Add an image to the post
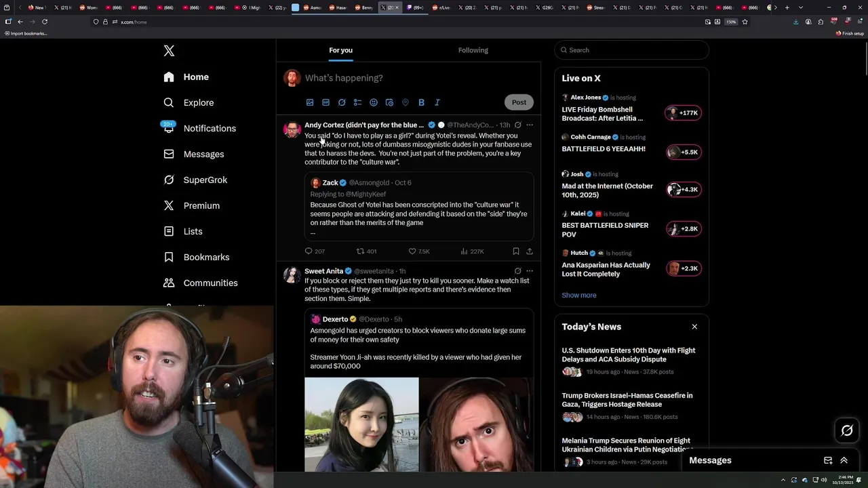Image resolution: width=868 pixels, height=488 pixels. (x=310, y=102)
